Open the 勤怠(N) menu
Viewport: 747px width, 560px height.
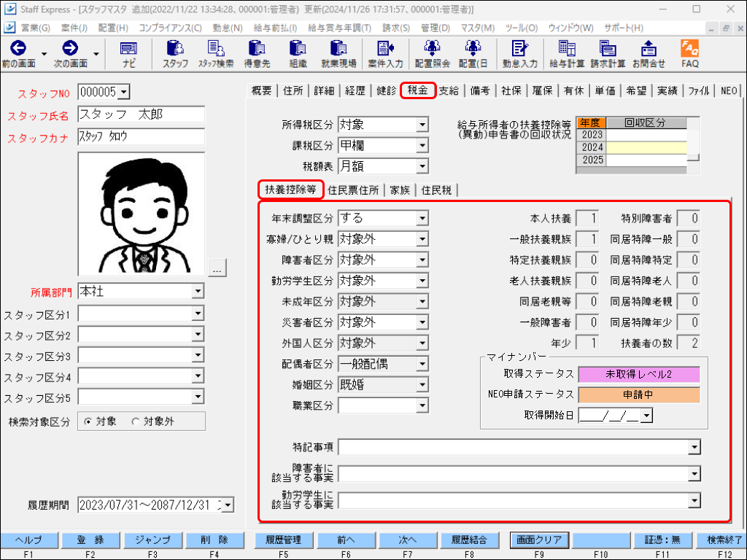point(228,28)
